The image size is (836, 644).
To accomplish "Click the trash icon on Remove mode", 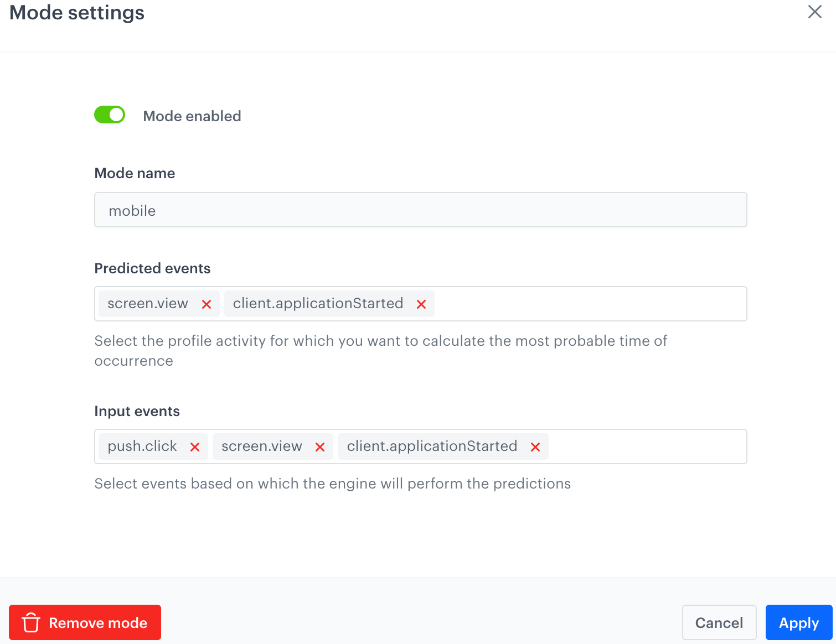I will [31, 622].
